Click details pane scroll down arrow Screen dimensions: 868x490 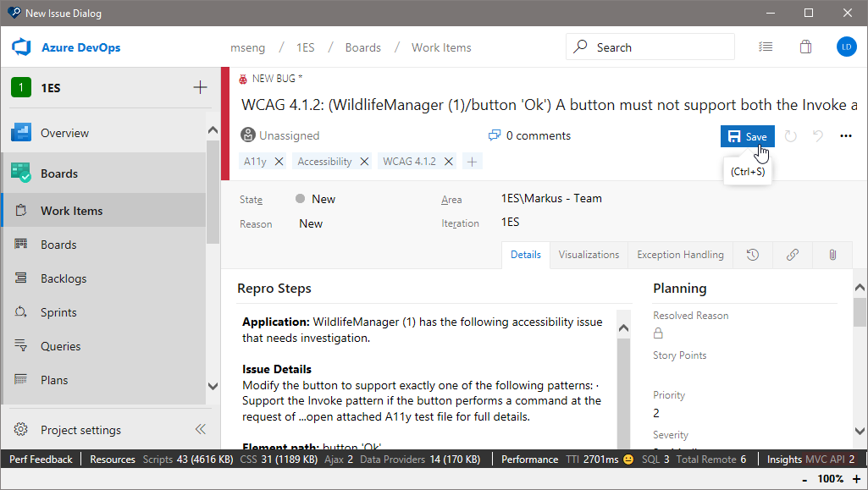pos(860,431)
